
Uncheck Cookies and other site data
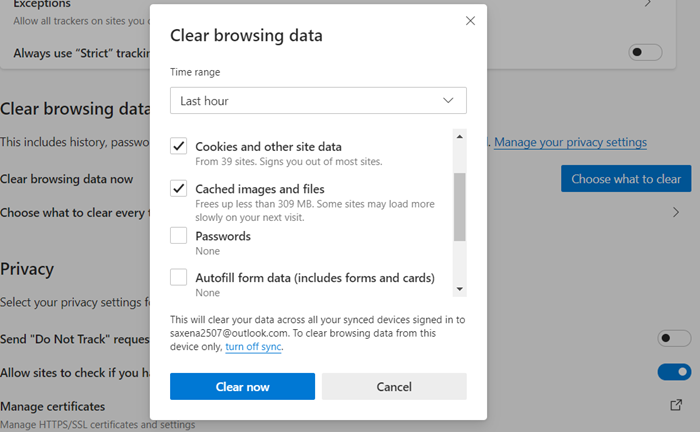[179, 146]
